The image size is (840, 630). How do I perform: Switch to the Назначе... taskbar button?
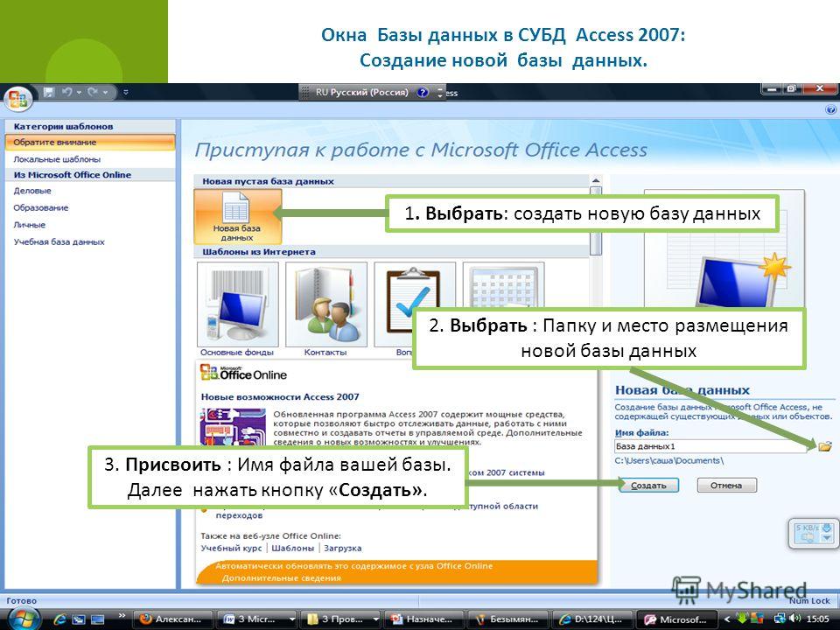425,619
